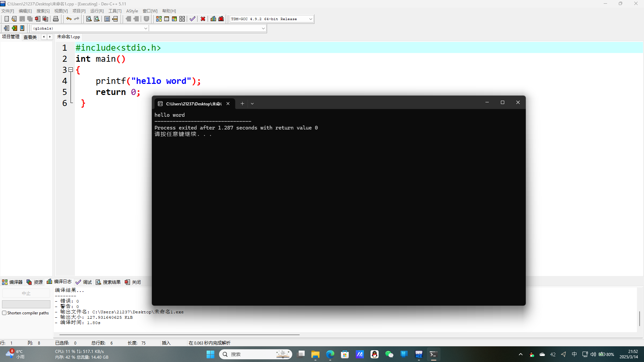Viewport: 644px width, 362px height.
Task: Collapse the code fold at line 3
Action: click(71, 70)
